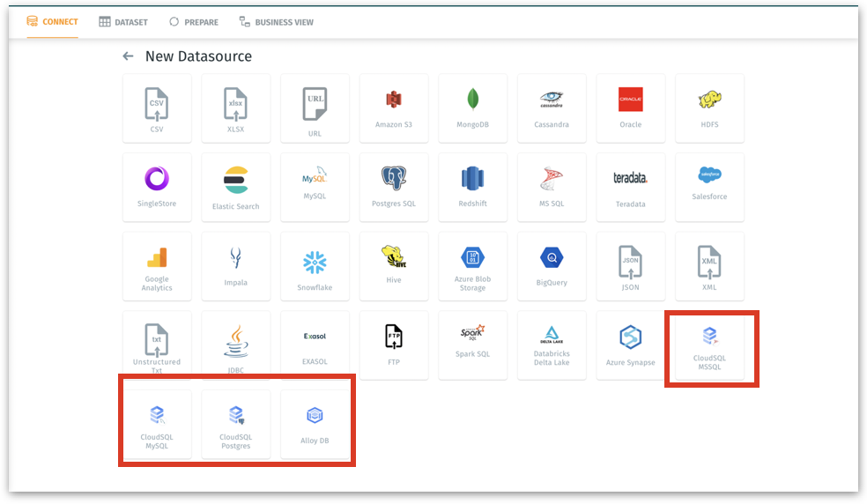Open the Alloy DB datasource tile

(x=315, y=425)
